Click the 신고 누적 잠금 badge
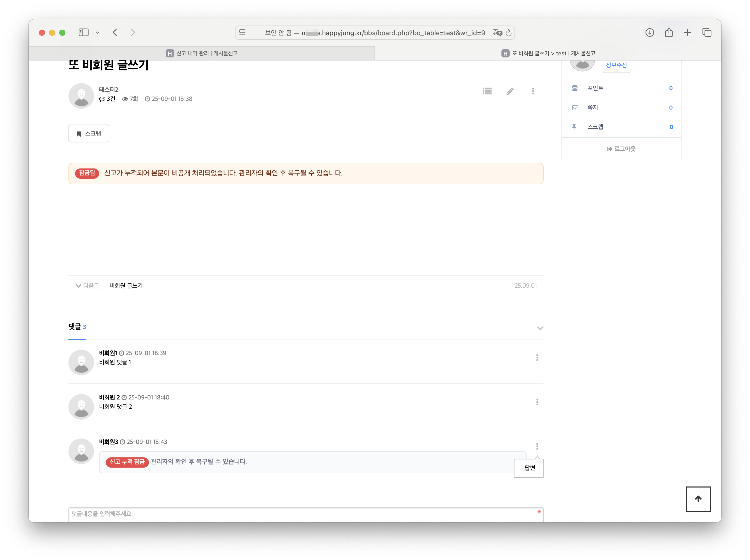Screen dimensions: 750x560 [127, 462]
